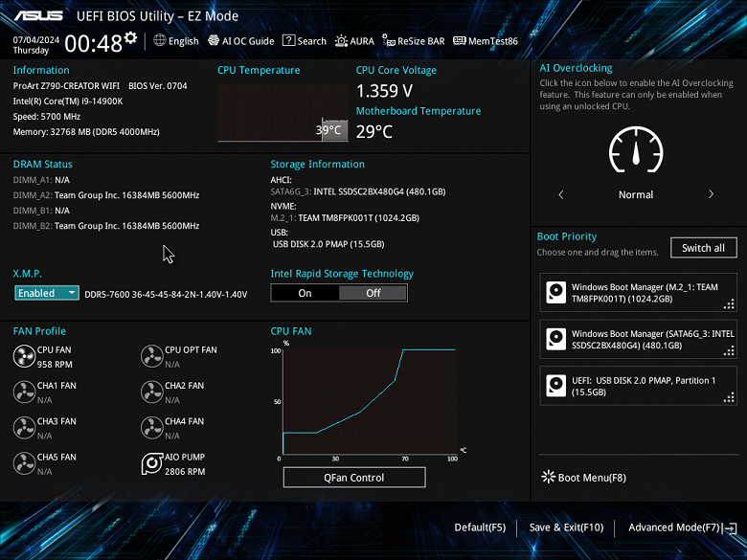
Task: Open Search in the top menu
Action: [305, 41]
